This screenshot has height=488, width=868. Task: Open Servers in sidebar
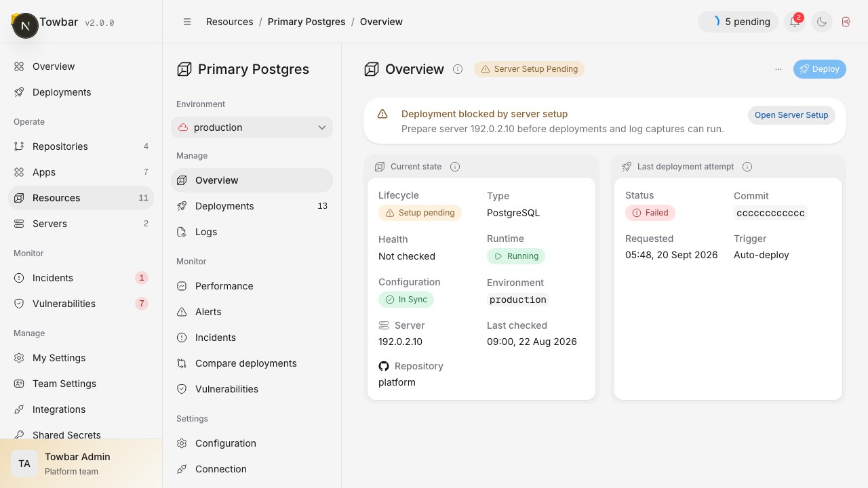(81, 224)
